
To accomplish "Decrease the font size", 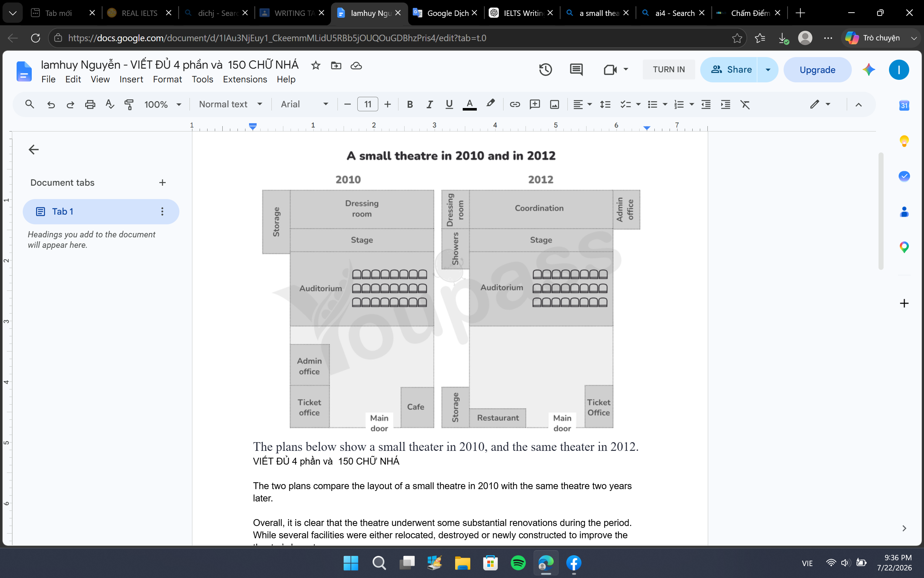I will pyautogui.click(x=347, y=104).
